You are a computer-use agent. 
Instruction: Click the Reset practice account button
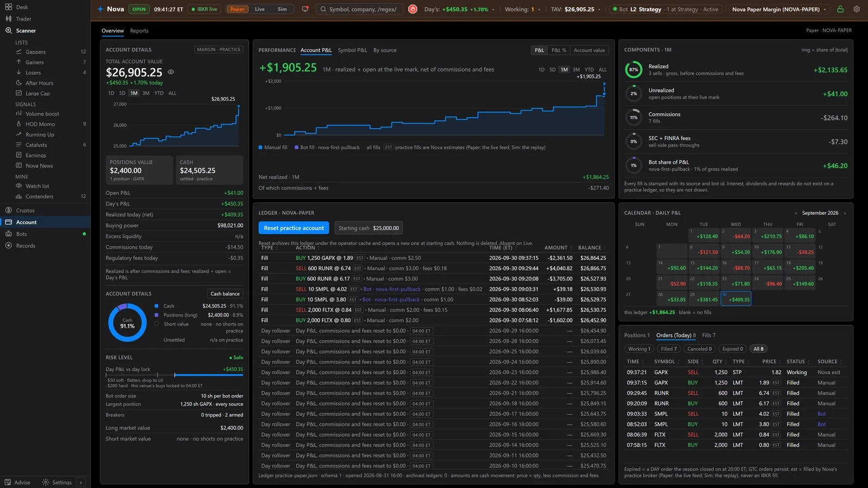pyautogui.click(x=294, y=228)
